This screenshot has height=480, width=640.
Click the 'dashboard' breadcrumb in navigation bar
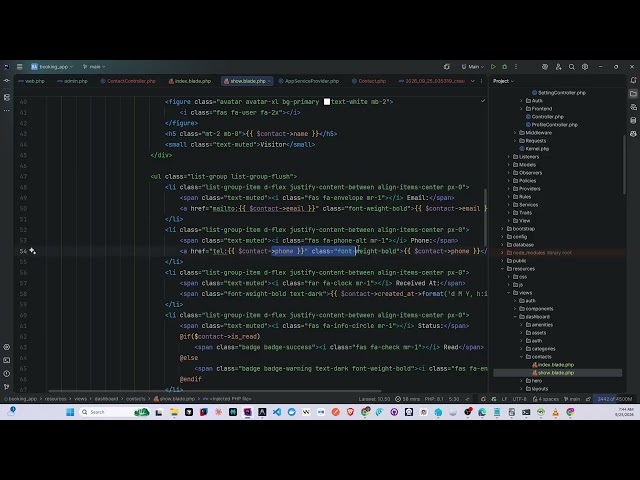[x=106, y=399]
